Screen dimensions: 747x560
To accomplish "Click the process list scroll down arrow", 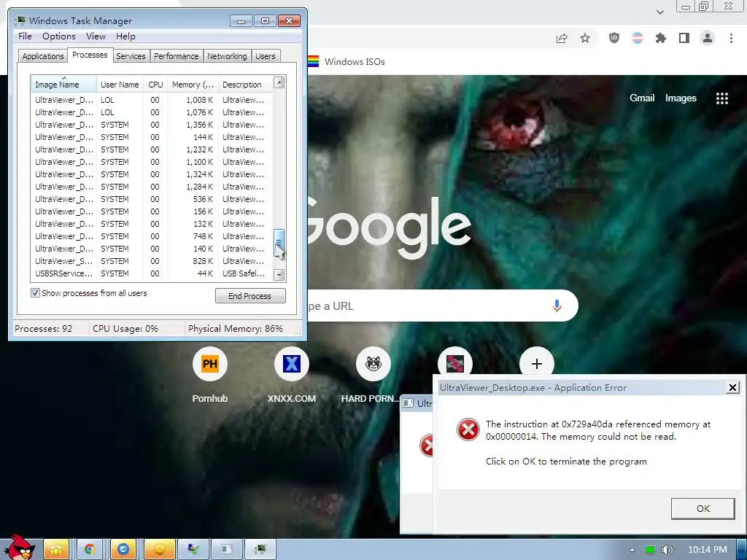I will pos(279,275).
